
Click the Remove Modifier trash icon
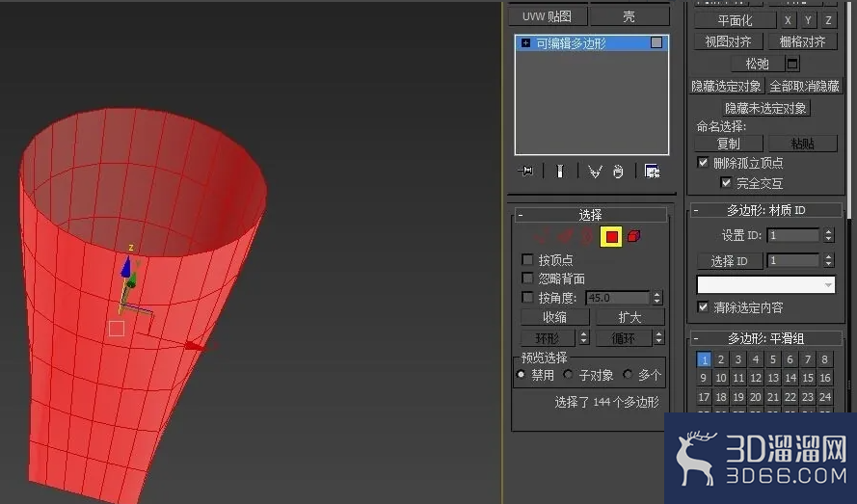tap(618, 172)
